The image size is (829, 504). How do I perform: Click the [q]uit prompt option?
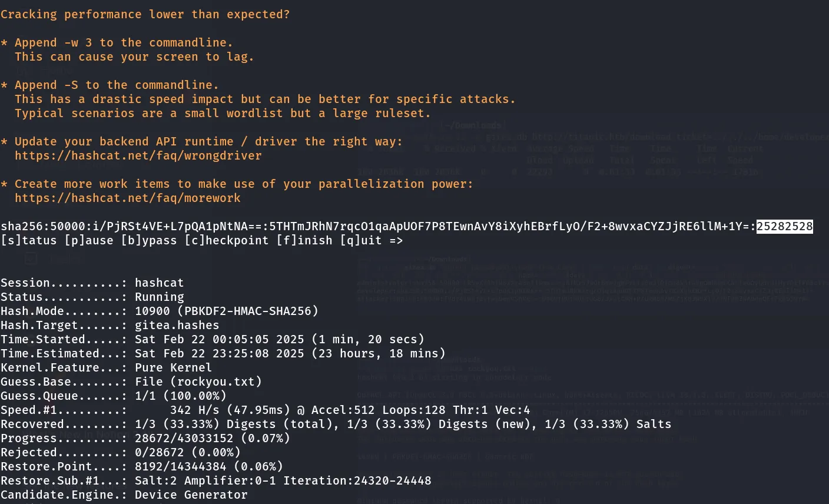pos(361,241)
